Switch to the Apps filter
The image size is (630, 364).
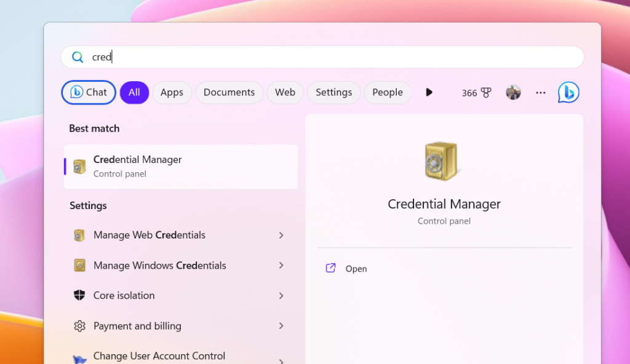click(172, 92)
